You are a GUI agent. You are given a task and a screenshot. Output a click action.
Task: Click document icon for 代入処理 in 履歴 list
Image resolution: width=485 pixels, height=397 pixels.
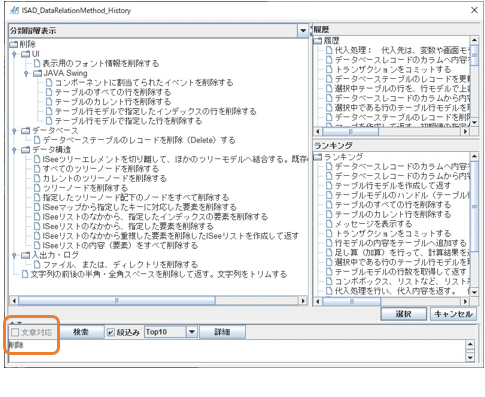click(329, 50)
